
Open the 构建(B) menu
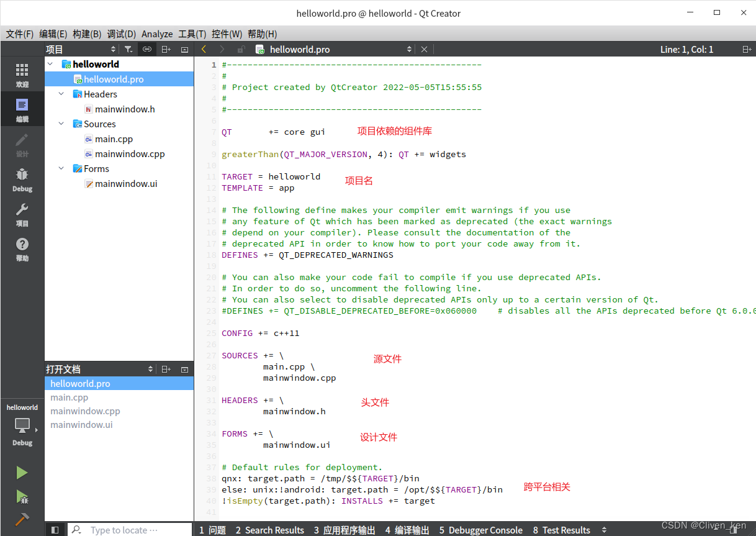coord(87,34)
